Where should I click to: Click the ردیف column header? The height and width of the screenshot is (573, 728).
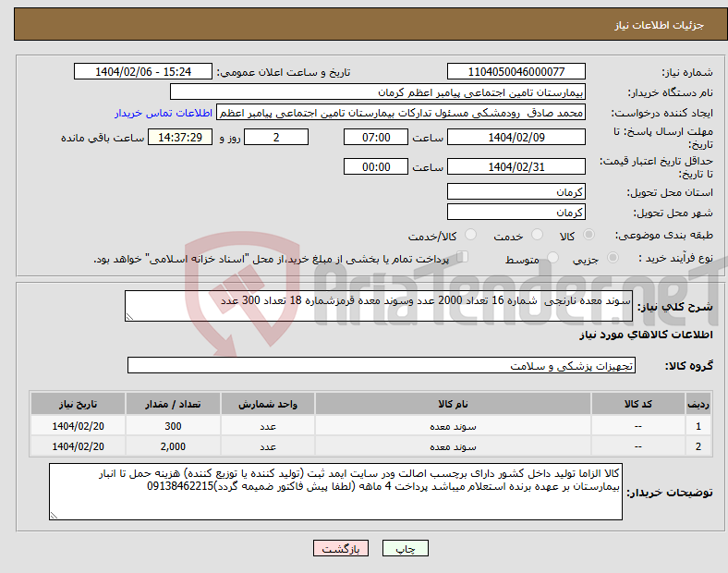[x=698, y=404]
